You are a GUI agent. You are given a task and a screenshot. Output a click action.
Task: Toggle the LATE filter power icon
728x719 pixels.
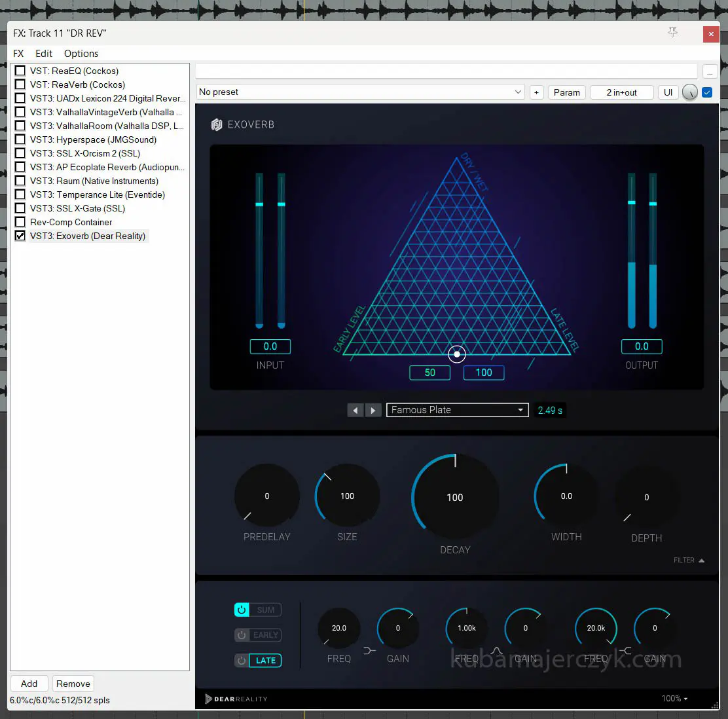coord(242,661)
